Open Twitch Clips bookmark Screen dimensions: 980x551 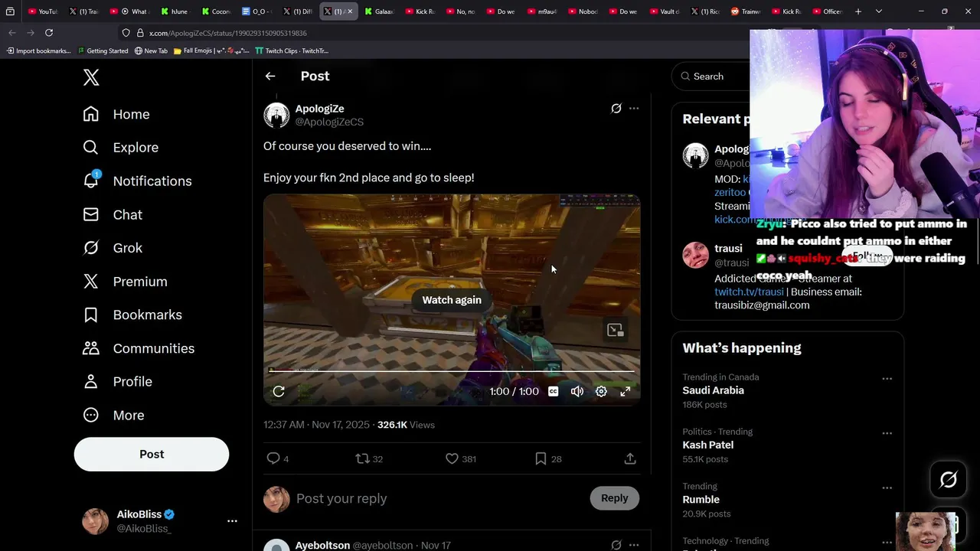[x=292, y=51]
